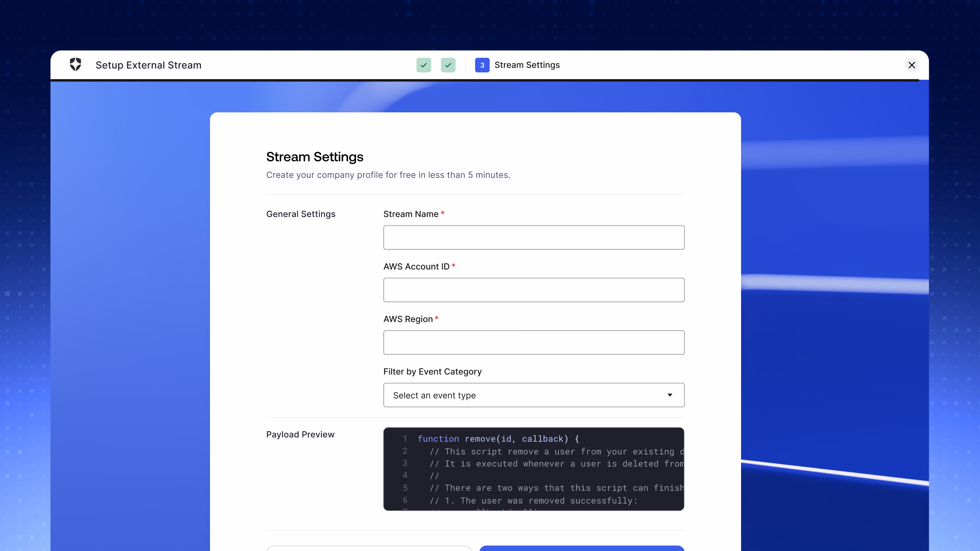This screenshot has height=551, width=980.
Task: Focus the Stream Name input field
Action: [534, 237]
